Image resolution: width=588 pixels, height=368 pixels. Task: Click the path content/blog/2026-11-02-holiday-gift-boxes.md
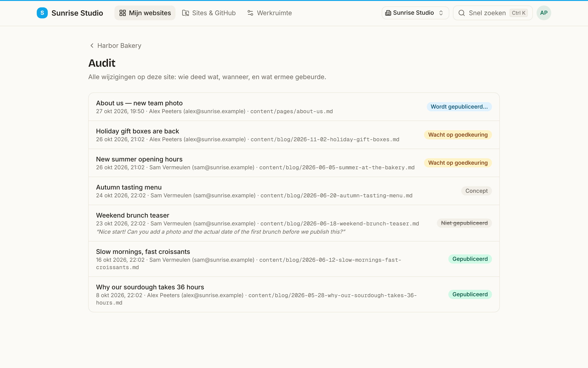325,139
